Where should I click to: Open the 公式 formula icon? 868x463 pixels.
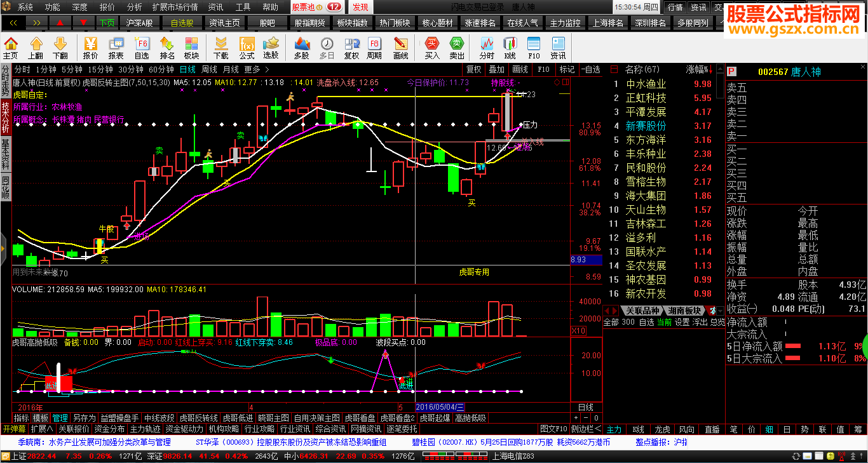[x=247, y=48]
